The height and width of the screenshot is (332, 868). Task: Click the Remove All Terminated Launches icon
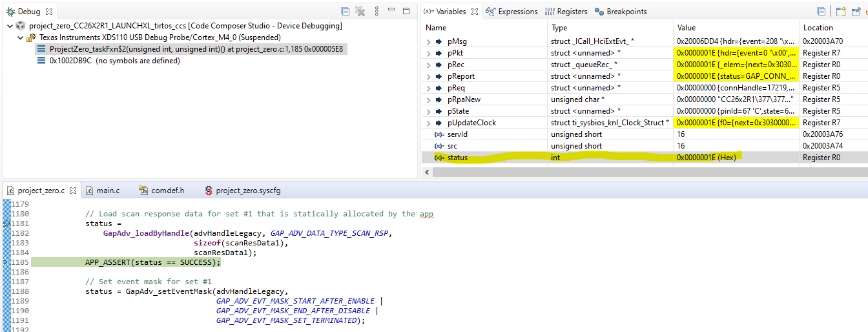tap(360, 11)
